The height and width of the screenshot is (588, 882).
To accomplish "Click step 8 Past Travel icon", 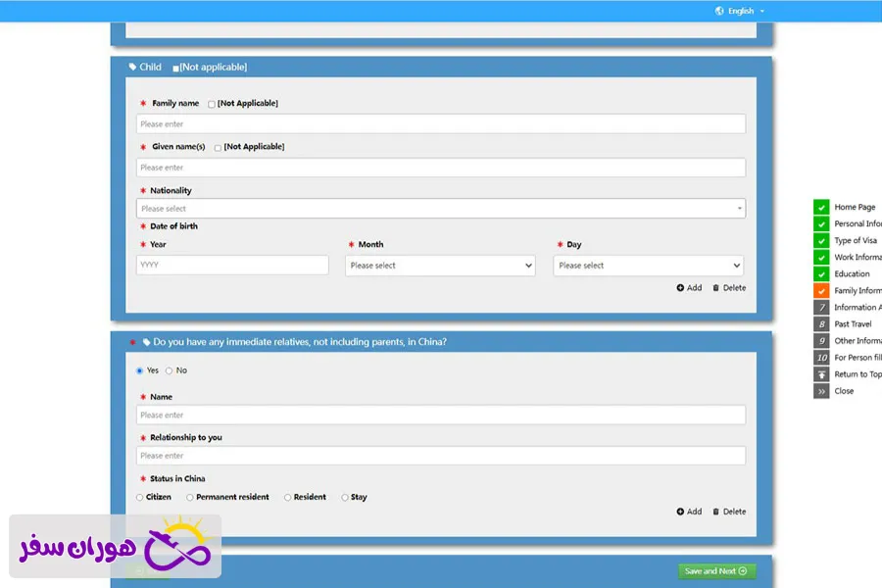I will click(x=821, y=324).
